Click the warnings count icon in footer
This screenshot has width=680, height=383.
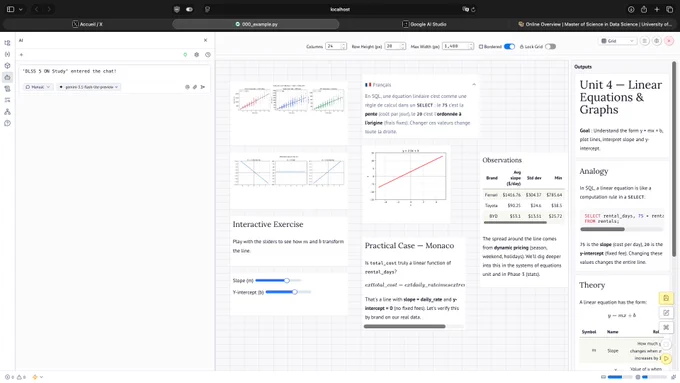tap(21, 377)
